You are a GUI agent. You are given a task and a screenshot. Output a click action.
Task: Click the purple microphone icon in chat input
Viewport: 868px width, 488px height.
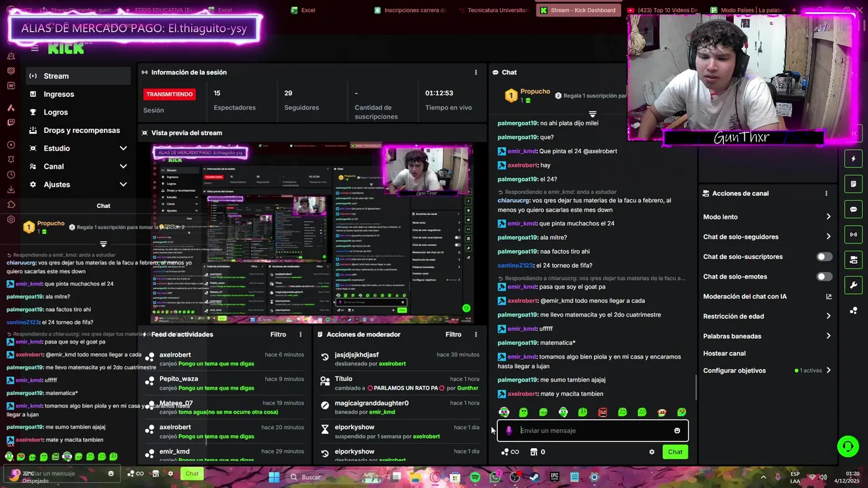click(509, 430)
